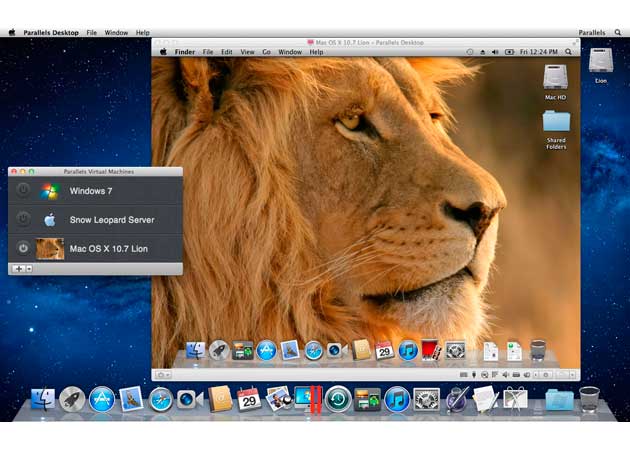Open the Go menu in guest Finder

(x=266, y=51)
